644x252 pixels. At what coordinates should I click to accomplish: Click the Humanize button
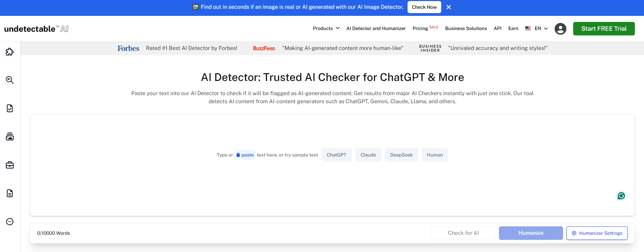531,233
